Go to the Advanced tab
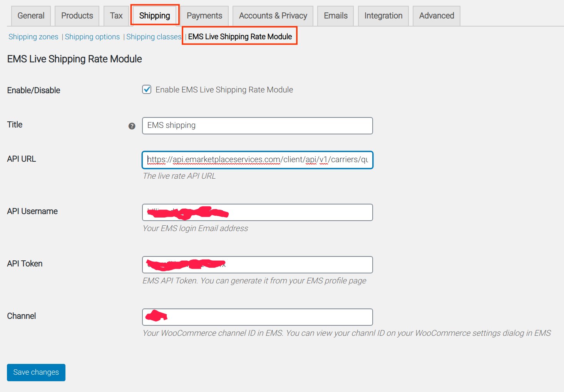This screenshot has width=564, height=392. (x=437, y=16)
